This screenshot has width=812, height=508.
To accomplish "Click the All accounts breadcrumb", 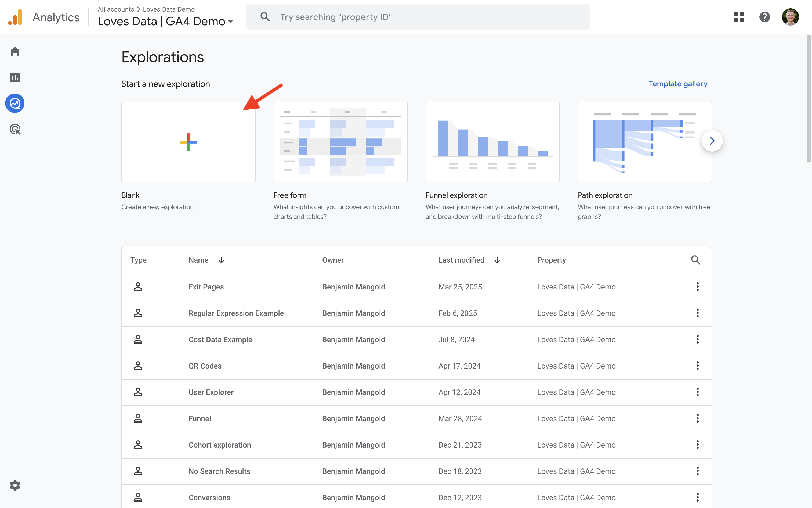I will [116, 9].
